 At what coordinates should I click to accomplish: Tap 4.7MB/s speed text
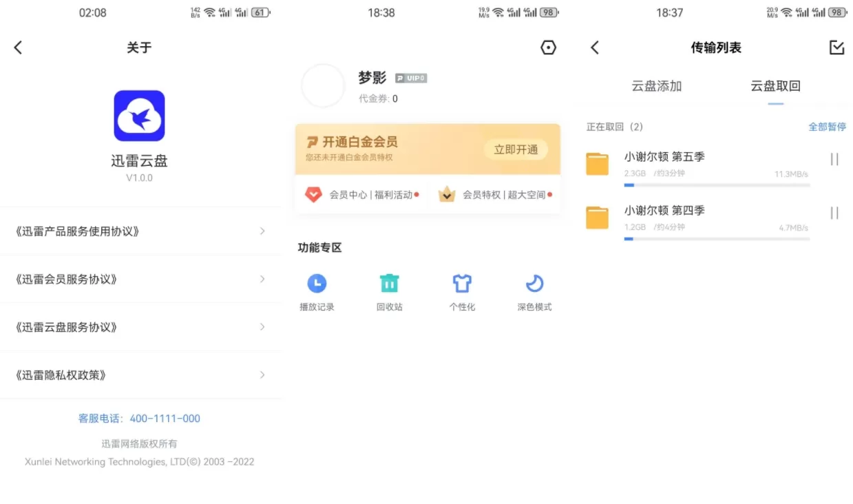pyautogui.click(x=794, y=228)
